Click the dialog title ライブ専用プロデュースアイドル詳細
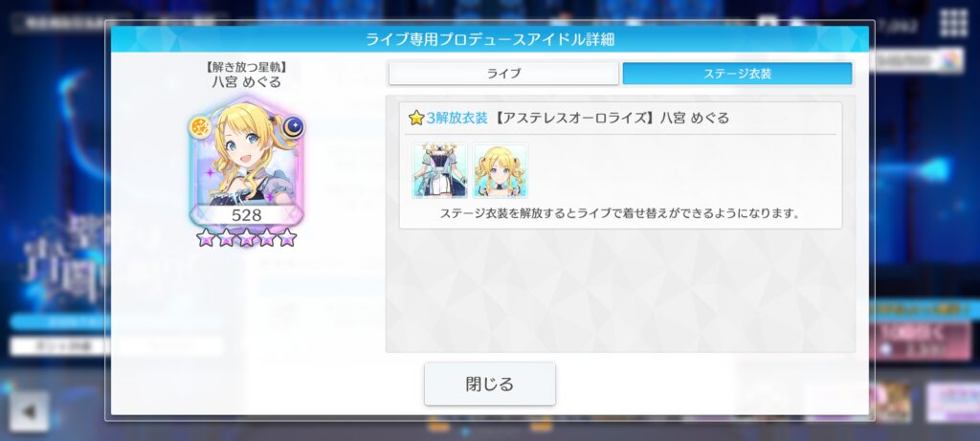This screenshot has width=980, height=441. [489, 39]
